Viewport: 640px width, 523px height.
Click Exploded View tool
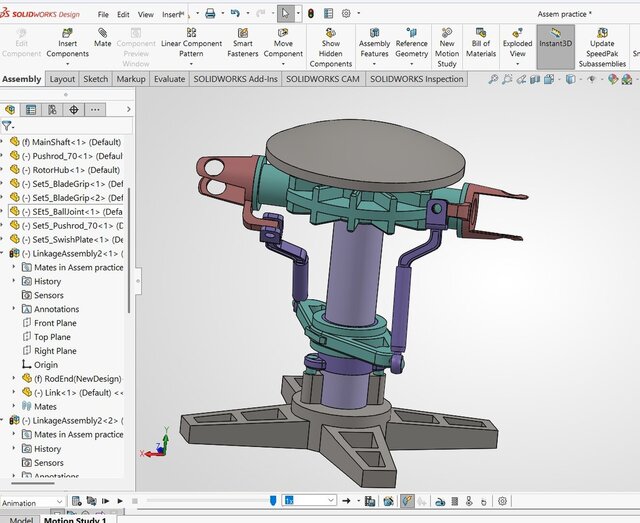(x=517, y=43)
